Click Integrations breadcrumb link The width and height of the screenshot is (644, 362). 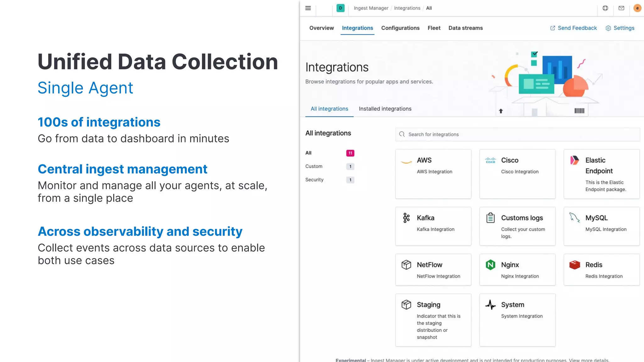pos(407,8)
